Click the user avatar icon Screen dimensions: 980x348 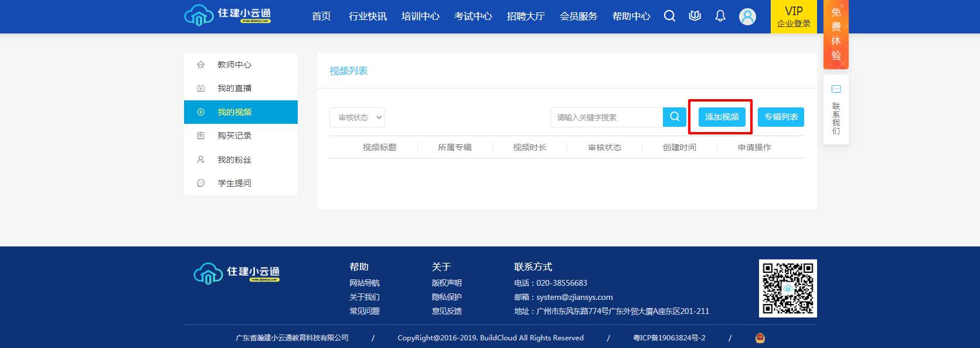click(x=747, y=16)
